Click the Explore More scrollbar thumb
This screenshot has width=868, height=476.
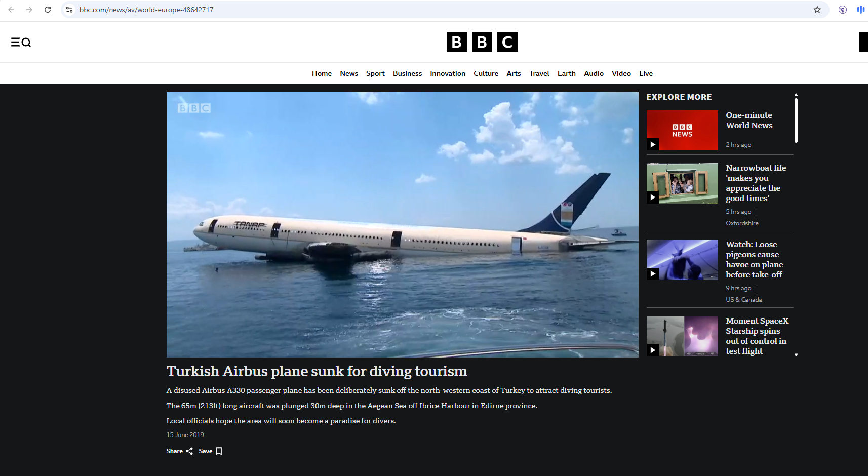796,121
